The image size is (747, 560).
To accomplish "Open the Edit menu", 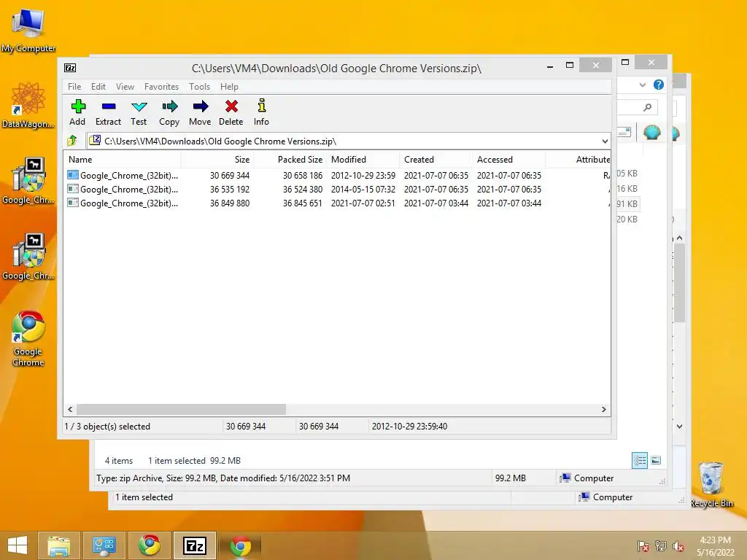I will pos(98,87).
